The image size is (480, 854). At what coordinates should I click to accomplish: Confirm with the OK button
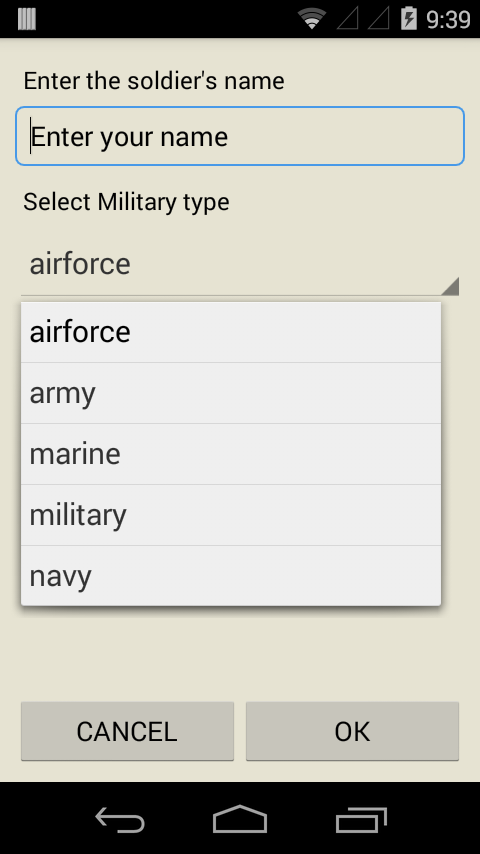[x=353, y=731]
